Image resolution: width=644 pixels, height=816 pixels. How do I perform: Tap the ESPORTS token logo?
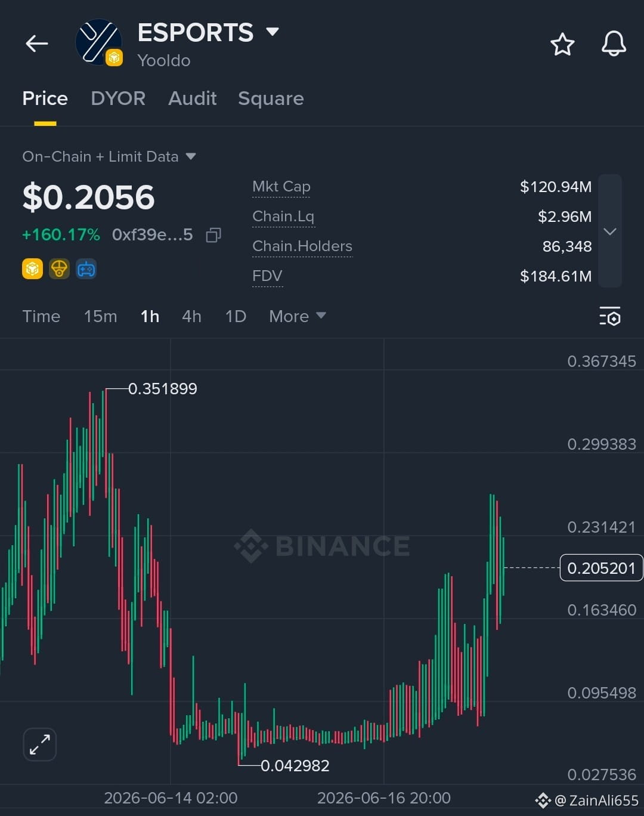click(99, 43)
